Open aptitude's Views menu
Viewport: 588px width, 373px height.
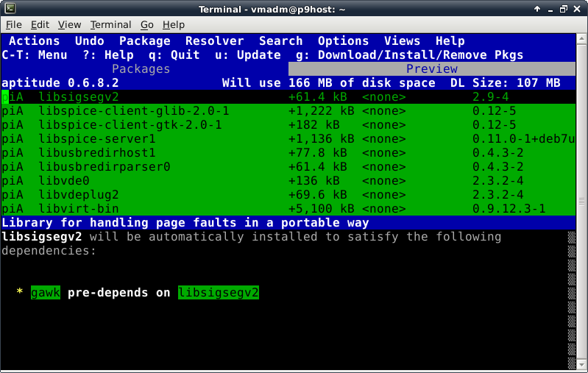[402, 41]
